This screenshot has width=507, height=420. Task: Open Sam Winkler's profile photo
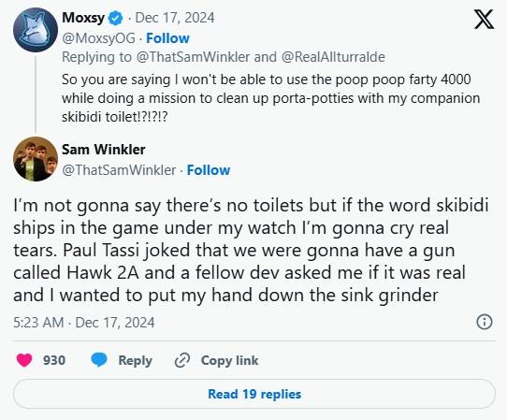tap(36, 159)
